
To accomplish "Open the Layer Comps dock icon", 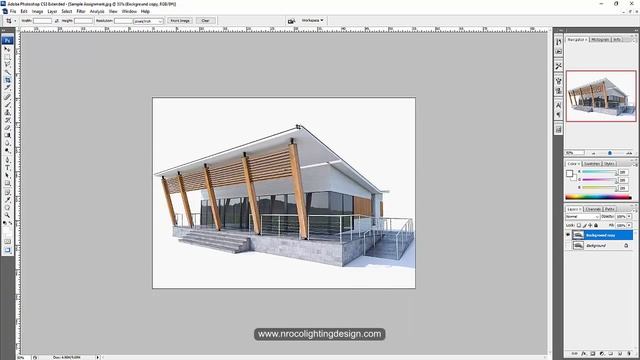I will (559, 130).
